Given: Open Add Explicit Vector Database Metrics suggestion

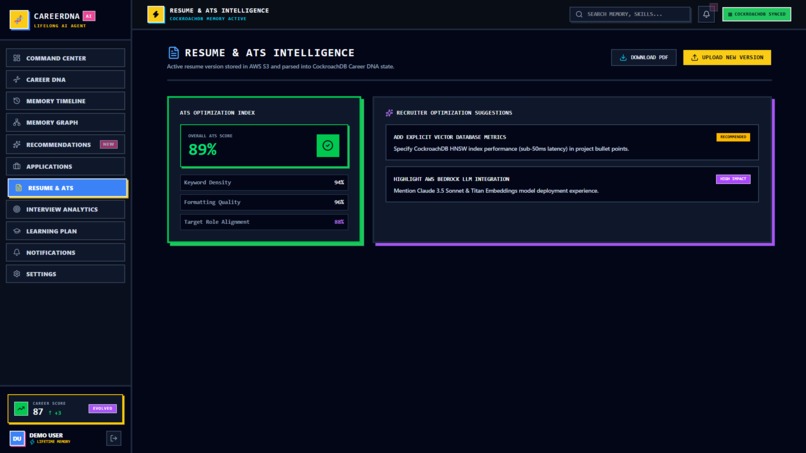Looking at the screenshot, I should click(x=572, y=142).
